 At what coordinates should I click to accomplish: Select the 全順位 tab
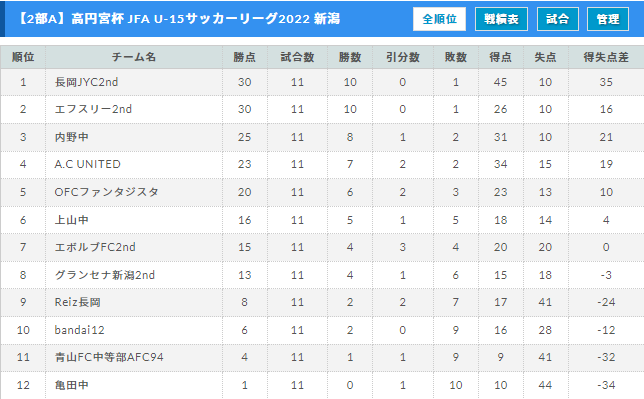439,19
